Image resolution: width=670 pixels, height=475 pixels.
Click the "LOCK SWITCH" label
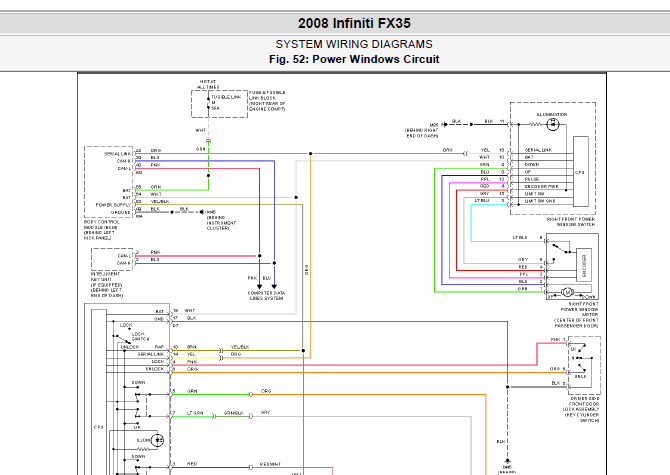[x=141, y=336]
